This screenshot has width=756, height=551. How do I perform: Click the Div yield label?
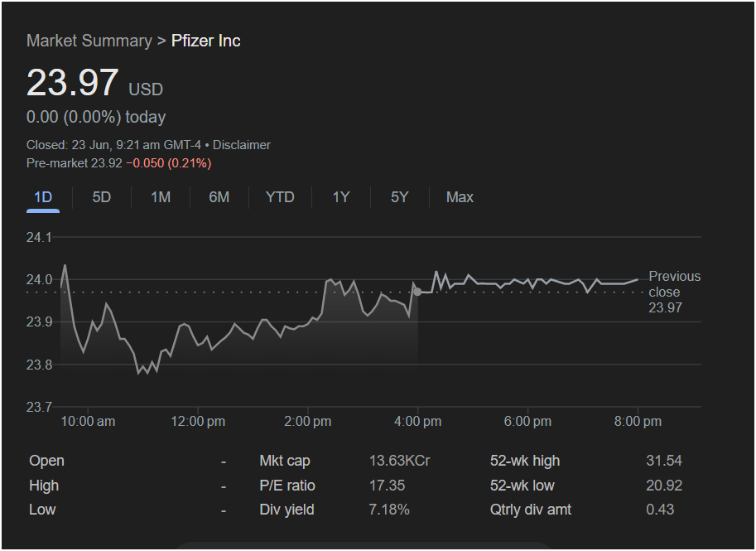[x=287, y=510]
